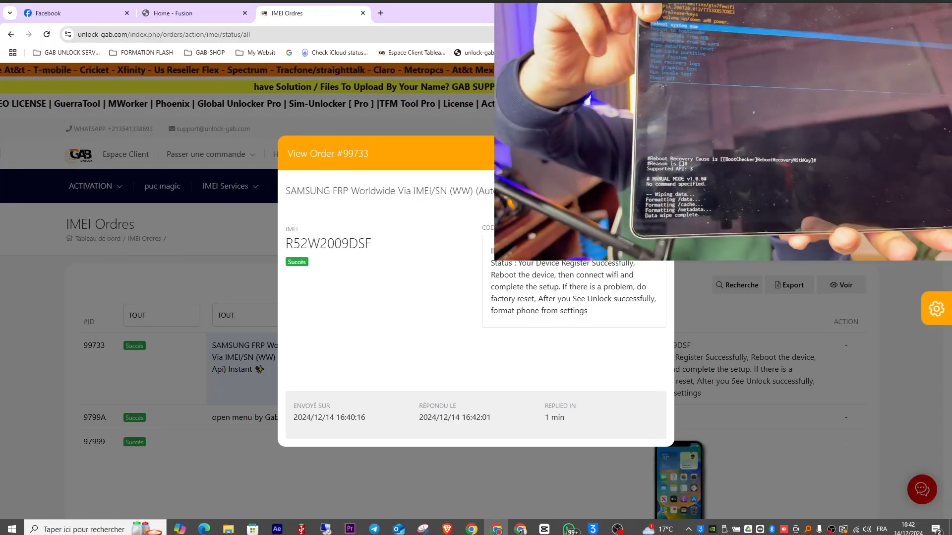Screen dimensions: 952x535
Task: Click Succès badge in View Order dialog
Action: coord(297,262)
